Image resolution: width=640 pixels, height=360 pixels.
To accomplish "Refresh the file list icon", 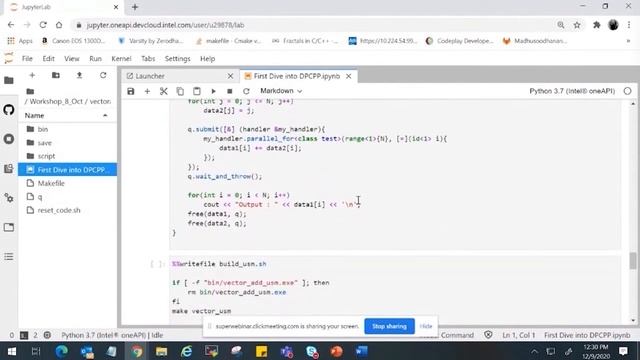I will pyautogui.click(x=103, y=76).
